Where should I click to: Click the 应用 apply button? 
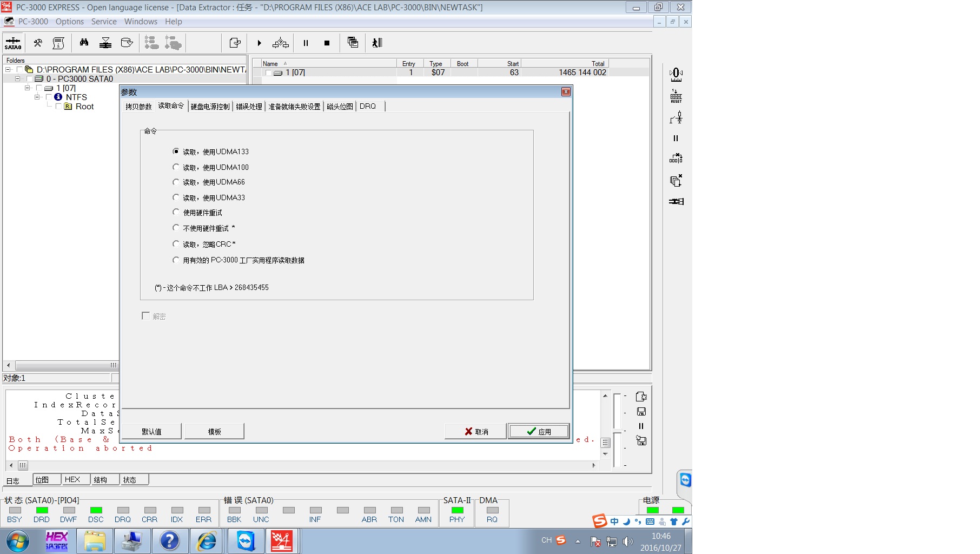click(539, 431)
